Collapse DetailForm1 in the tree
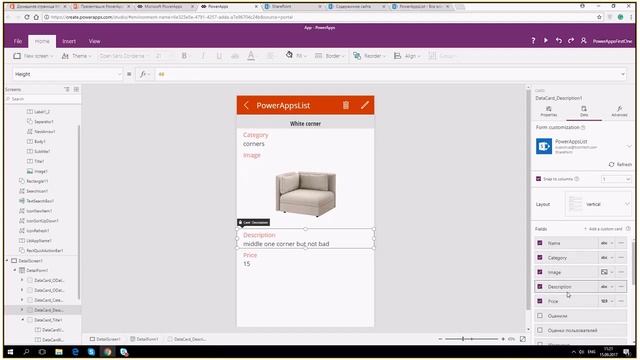 (15, 270)
